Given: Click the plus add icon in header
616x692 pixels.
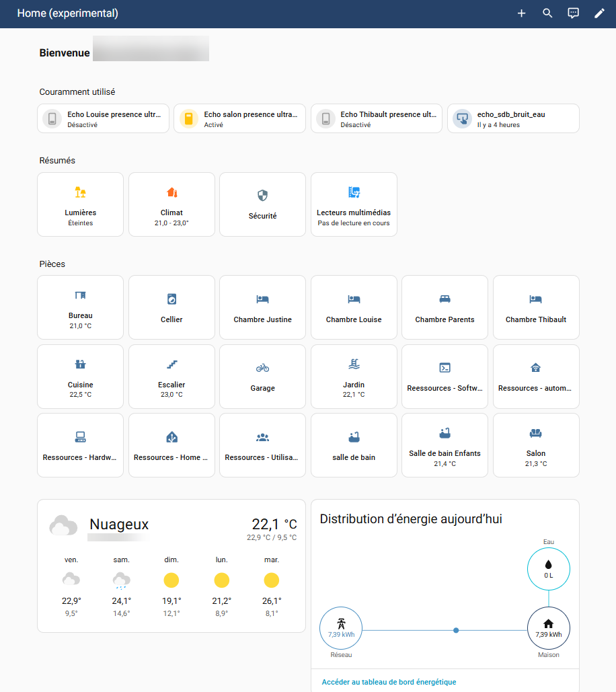Looking at the screenshot, I should click(521, 13).
